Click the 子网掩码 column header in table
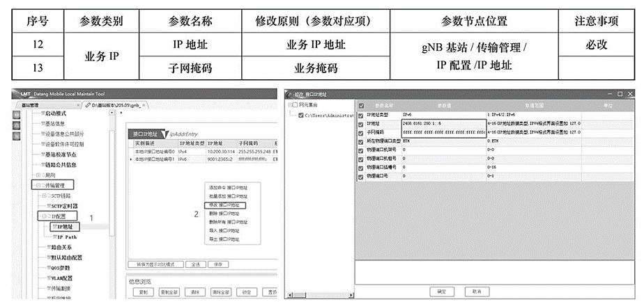 [254, 143]
